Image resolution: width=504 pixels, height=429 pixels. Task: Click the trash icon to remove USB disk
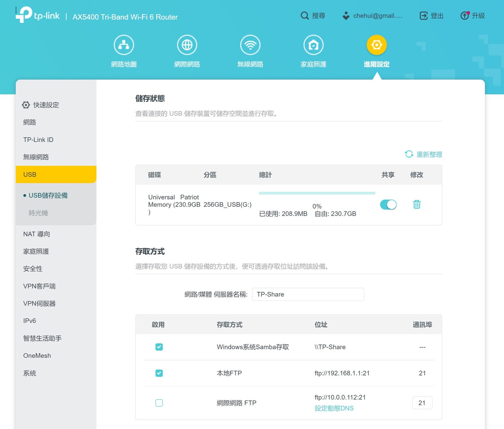[x=417, y=205]
